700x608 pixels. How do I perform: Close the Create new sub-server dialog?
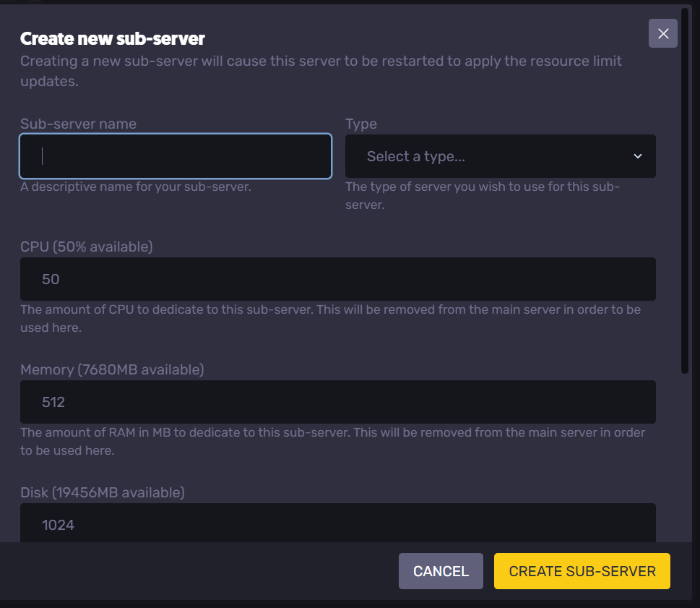[662, 33]
